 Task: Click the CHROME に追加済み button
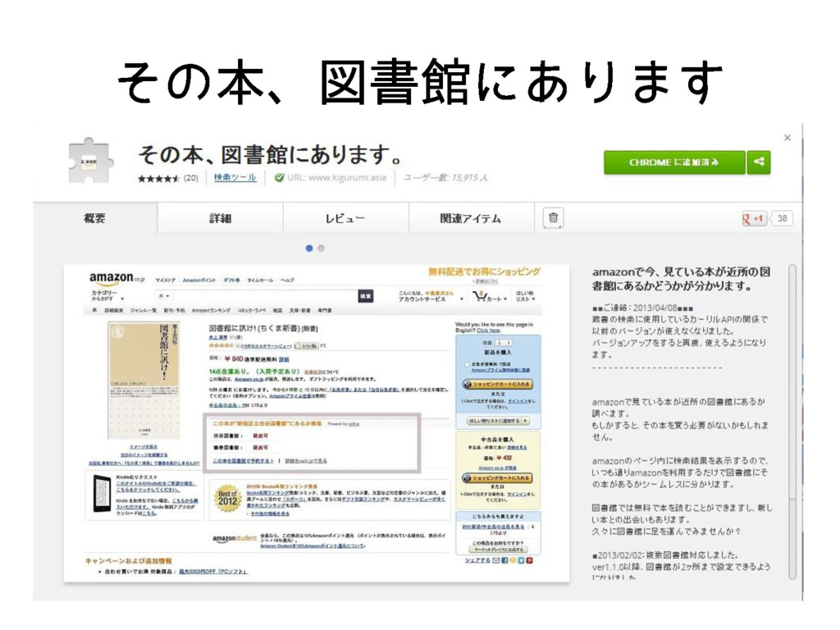point(674,162)
